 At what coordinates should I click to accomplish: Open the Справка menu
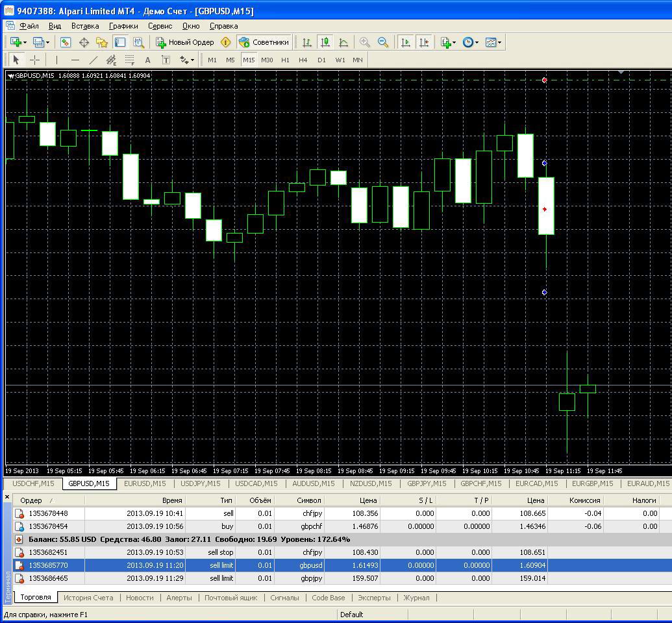pyautogui.click(x=223, y=26)
